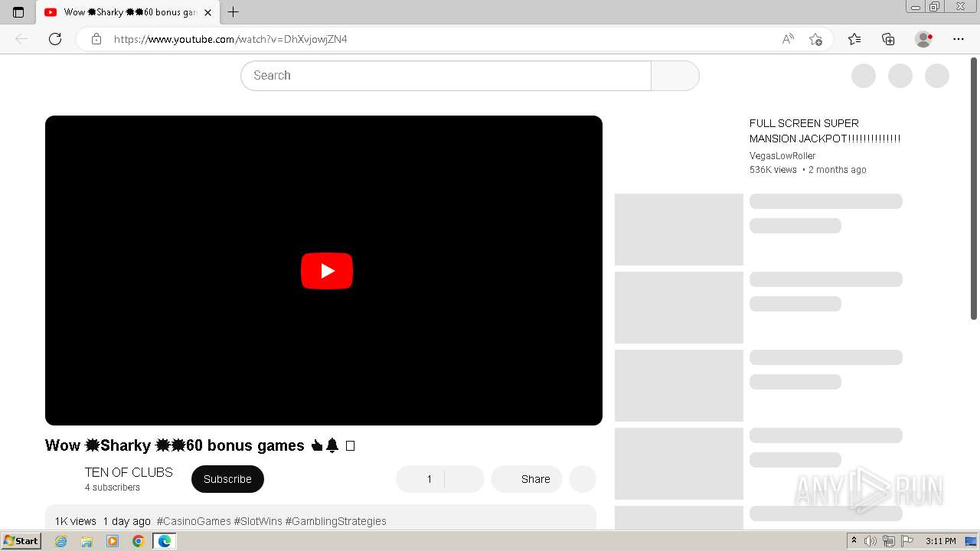The image size is (980, 551).
Task: Open Windows Media Player from taskbar
Action: point(113,541)
